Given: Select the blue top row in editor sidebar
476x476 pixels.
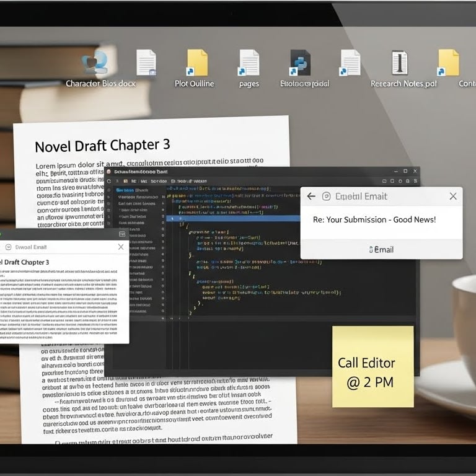Looking at the screenshot, I should pyautogui.click(x=132, y=190).
